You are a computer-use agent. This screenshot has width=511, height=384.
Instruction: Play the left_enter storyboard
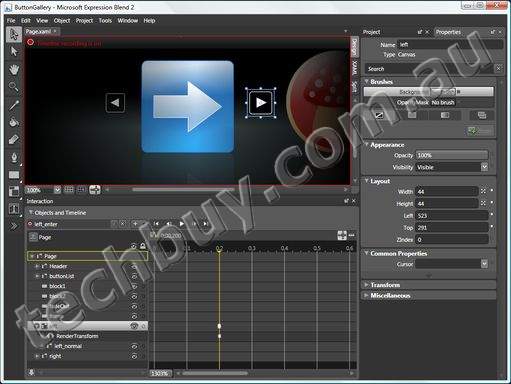(181, 224)
